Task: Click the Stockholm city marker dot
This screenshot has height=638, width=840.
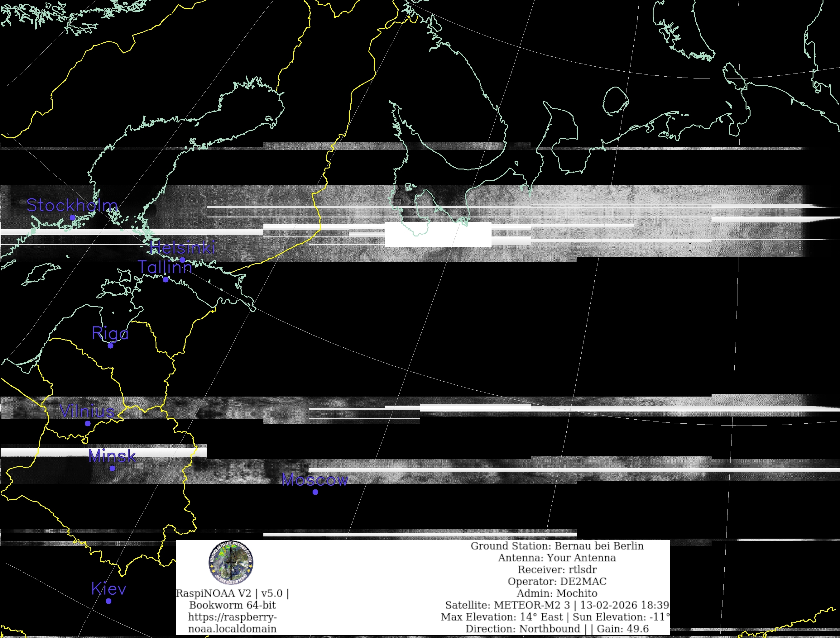Action: (x=73, y=218)
